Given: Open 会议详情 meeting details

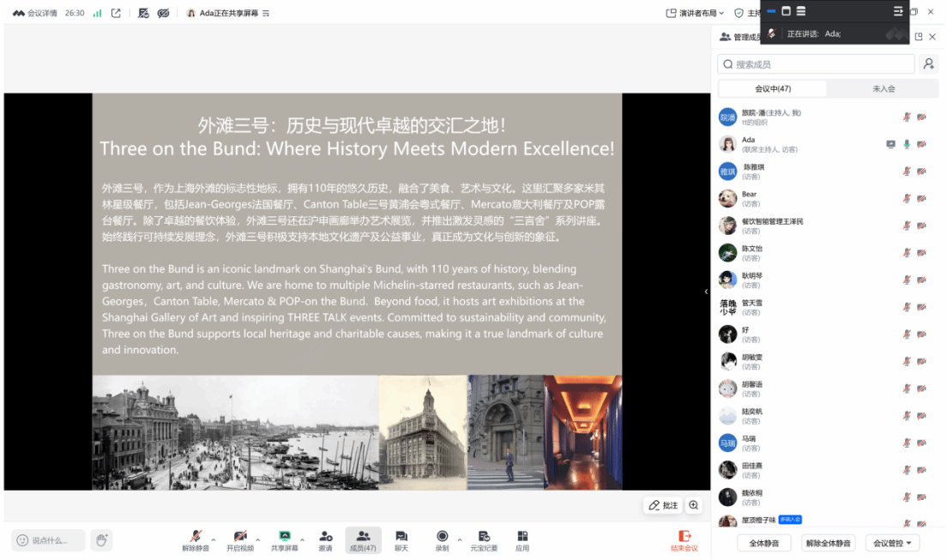Looking at the screenshot, I should (x=35, y=13).
